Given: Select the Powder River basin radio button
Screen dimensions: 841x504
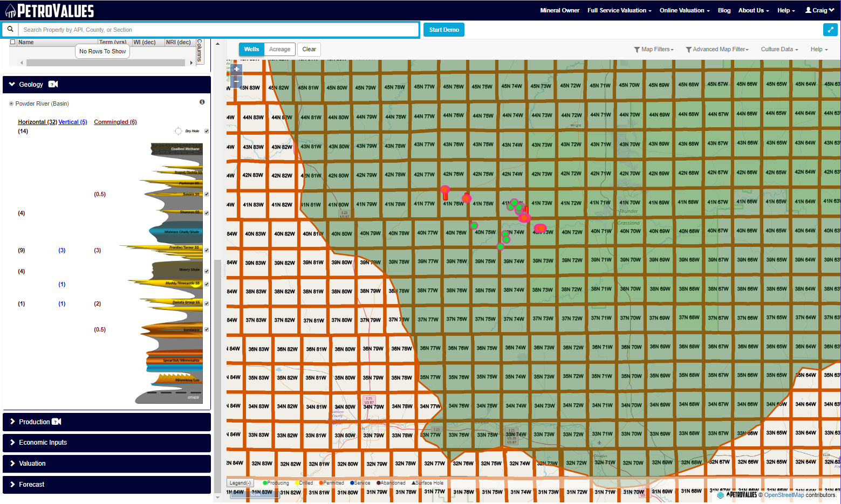Looking at the screenshot, I should [11, 103].
